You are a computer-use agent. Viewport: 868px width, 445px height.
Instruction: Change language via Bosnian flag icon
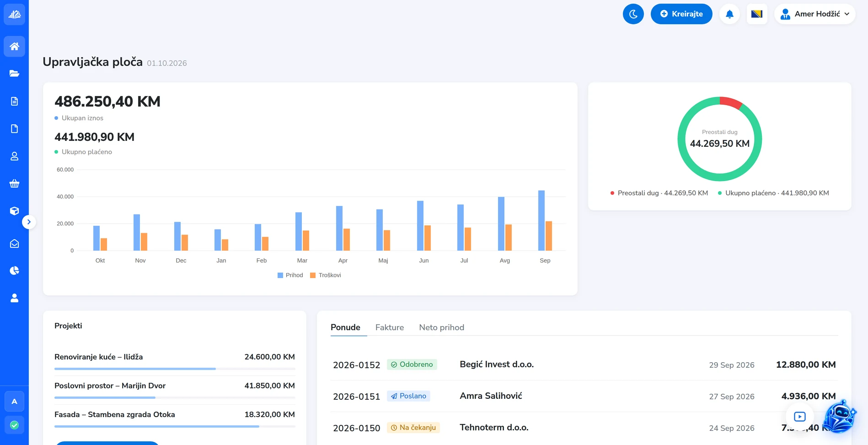coord(757,14)
